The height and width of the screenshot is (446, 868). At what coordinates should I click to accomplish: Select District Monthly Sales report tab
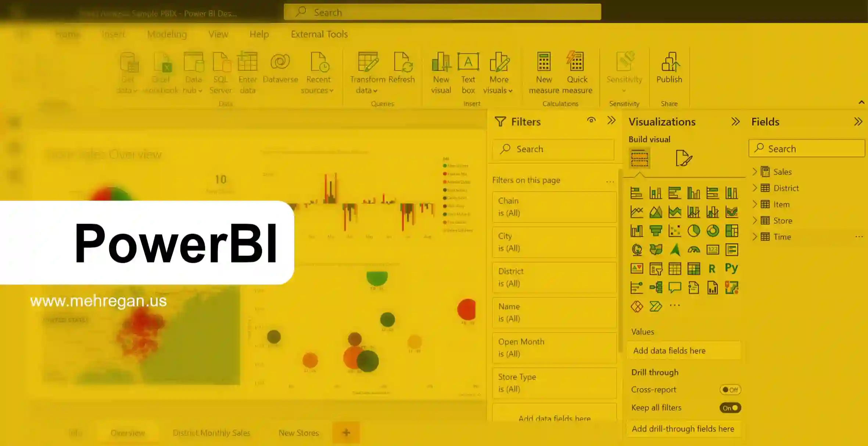point(211,433)
